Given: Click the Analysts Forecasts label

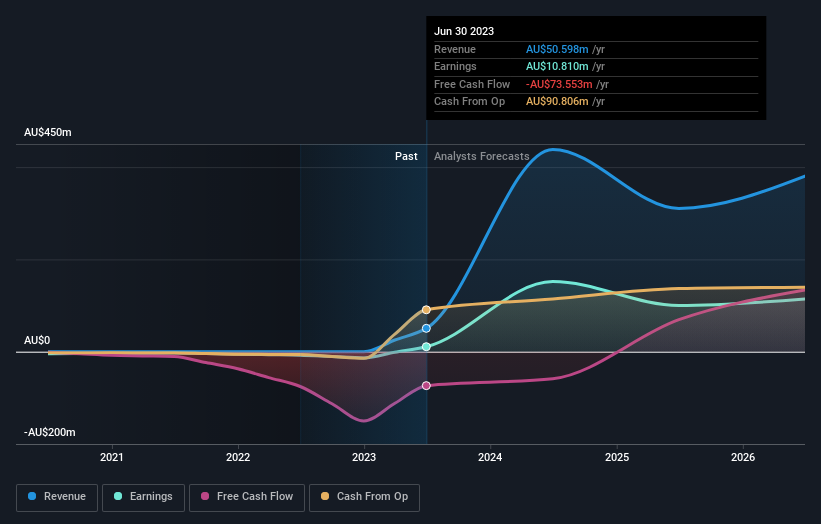Looking at the screenshot, I should [482, 156].
